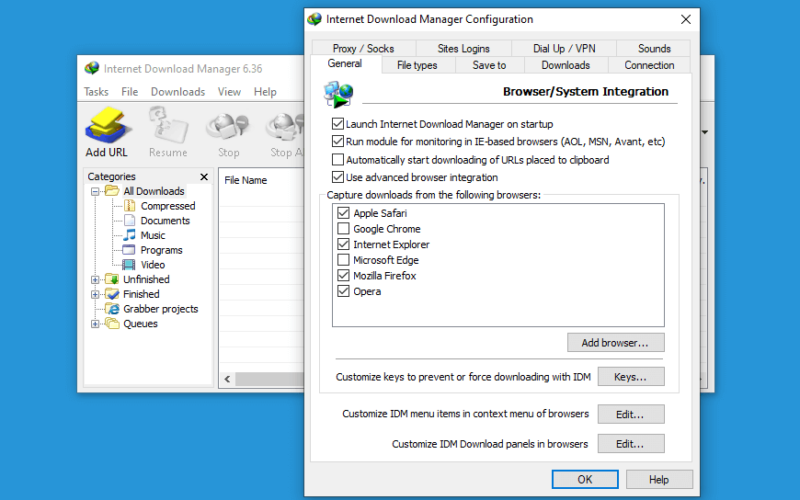
Task: Select the Compressed category icon
Action: [130, 206]
